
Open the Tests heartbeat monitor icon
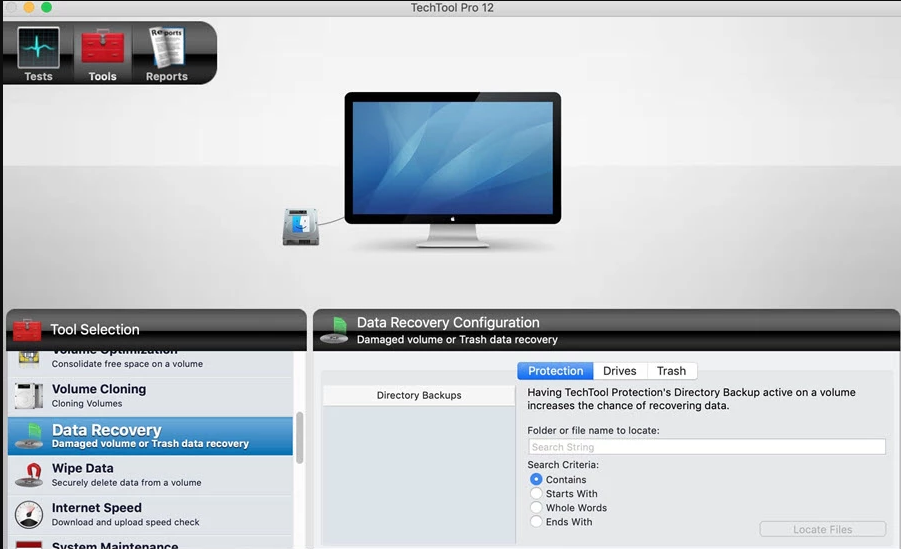[x=38, y=48]
